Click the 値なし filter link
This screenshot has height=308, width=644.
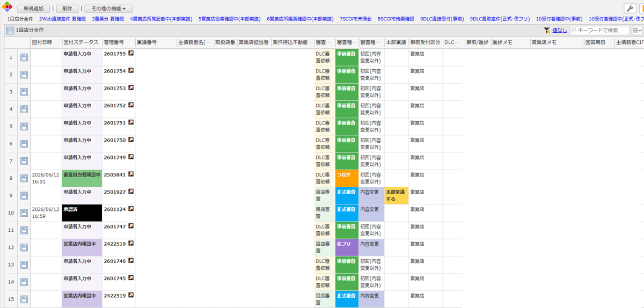(x=560, y=31)
